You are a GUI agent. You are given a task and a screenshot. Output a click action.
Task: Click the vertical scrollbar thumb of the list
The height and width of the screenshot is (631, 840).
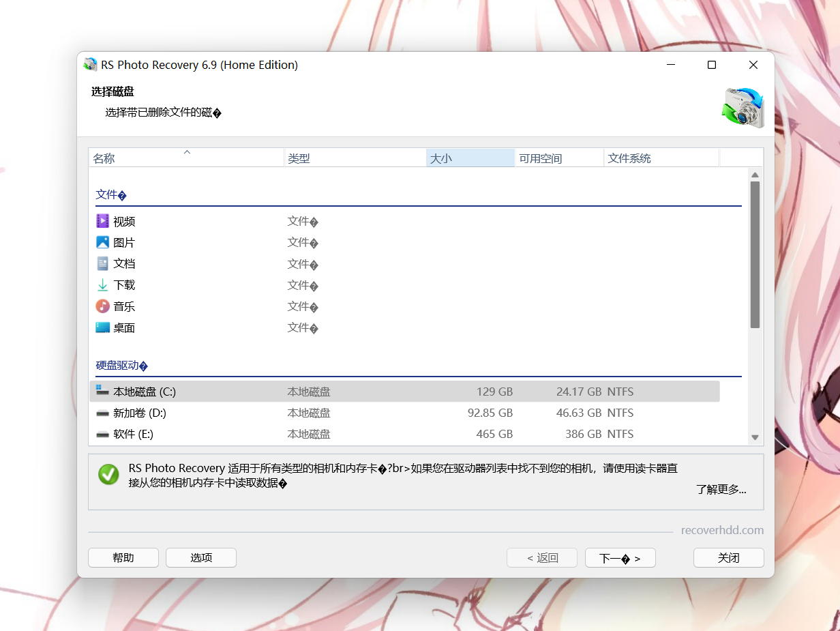[x=755, y=254]
